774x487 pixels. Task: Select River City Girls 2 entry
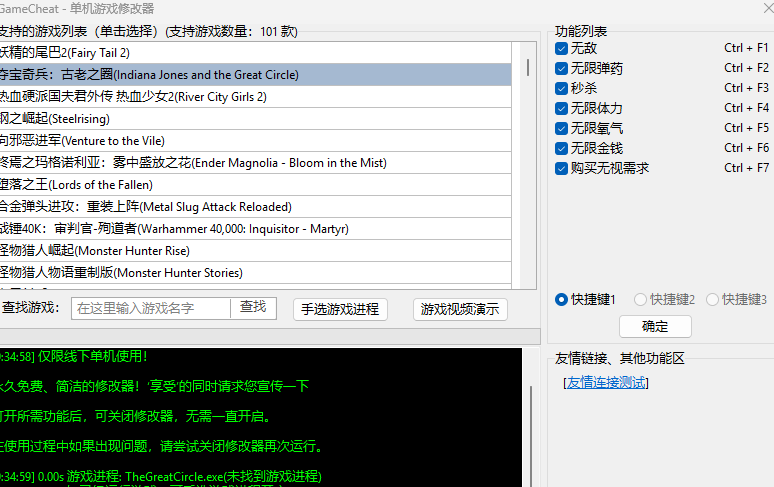click(255, 97)
